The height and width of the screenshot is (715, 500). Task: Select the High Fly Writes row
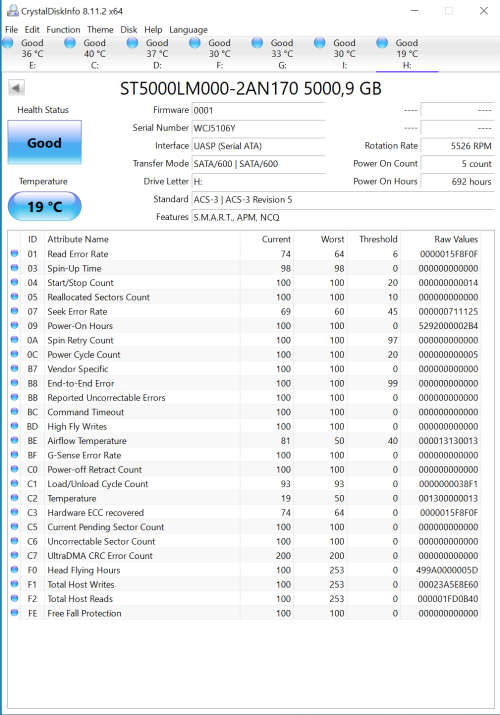245,426
